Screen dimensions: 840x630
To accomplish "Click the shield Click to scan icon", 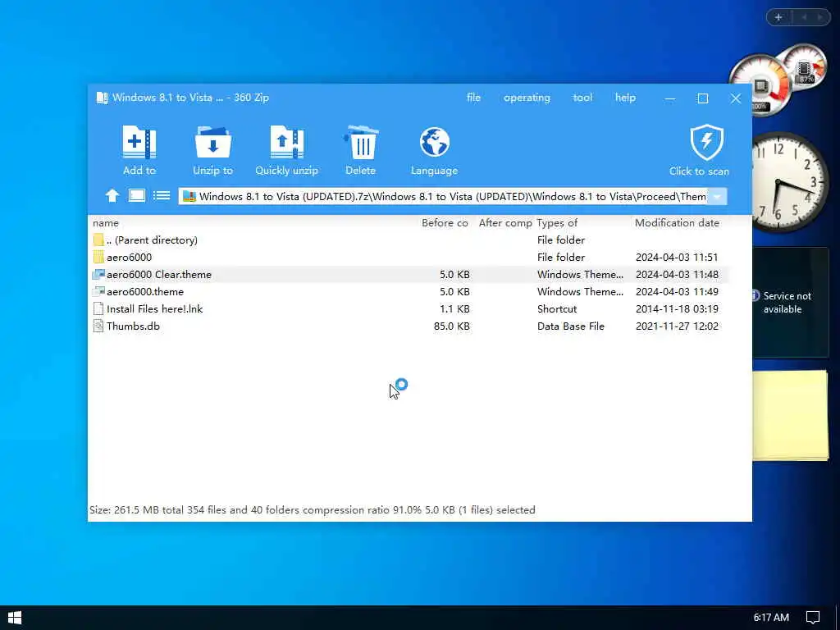I will coord(706,143).
